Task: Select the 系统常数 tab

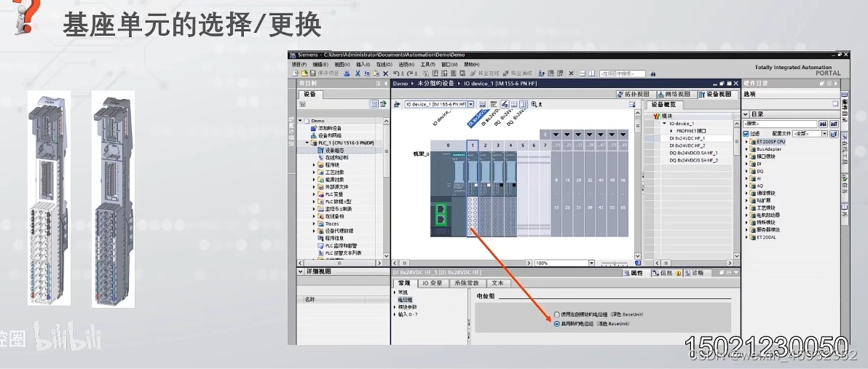Action: [467, 283]
